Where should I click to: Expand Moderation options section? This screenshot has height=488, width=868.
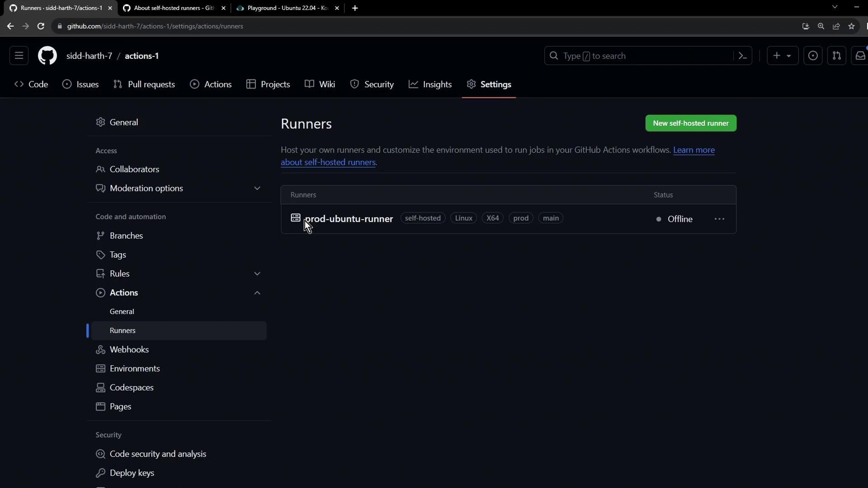point(257,188)
